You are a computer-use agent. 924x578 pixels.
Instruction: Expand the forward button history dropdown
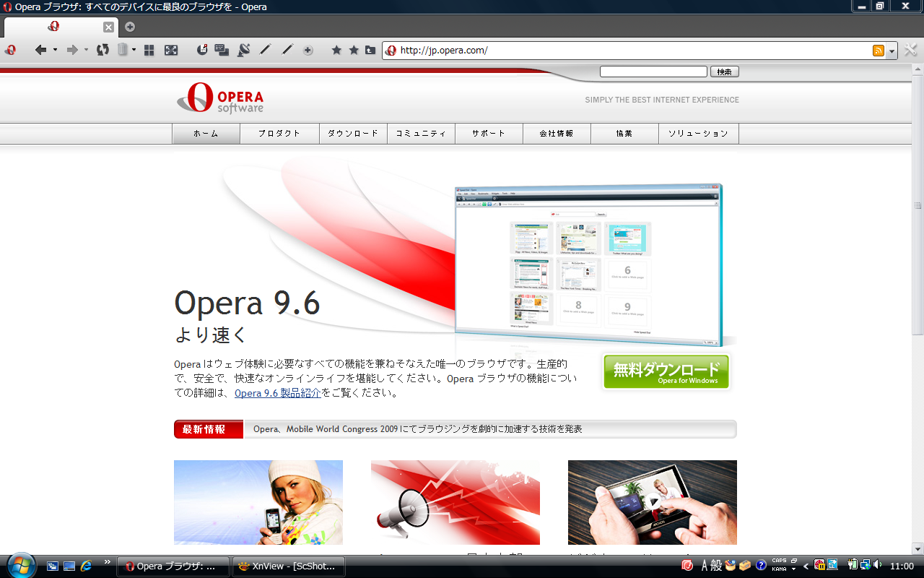pos(86,51)
